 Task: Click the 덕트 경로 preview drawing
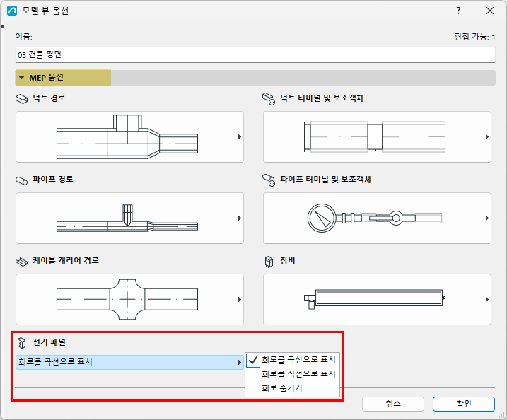(127, 136)
